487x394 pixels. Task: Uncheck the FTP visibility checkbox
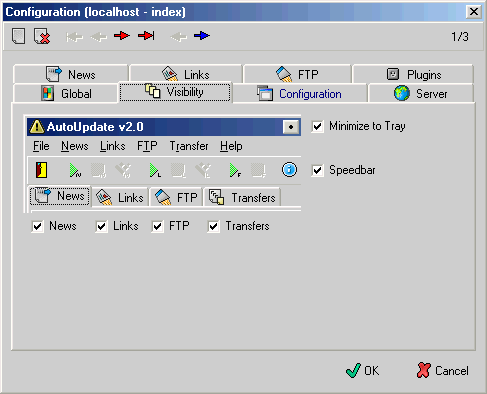click(157, 226)
